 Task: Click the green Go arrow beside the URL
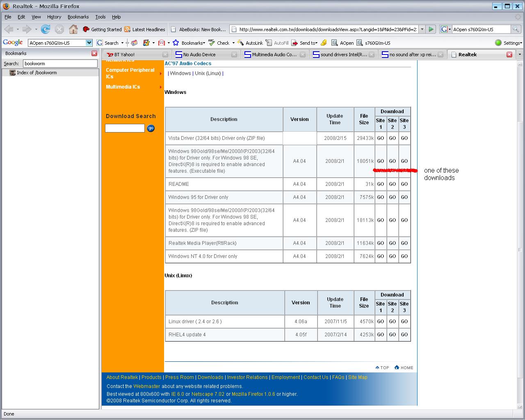pyautogui.click(x=431, y=29)
